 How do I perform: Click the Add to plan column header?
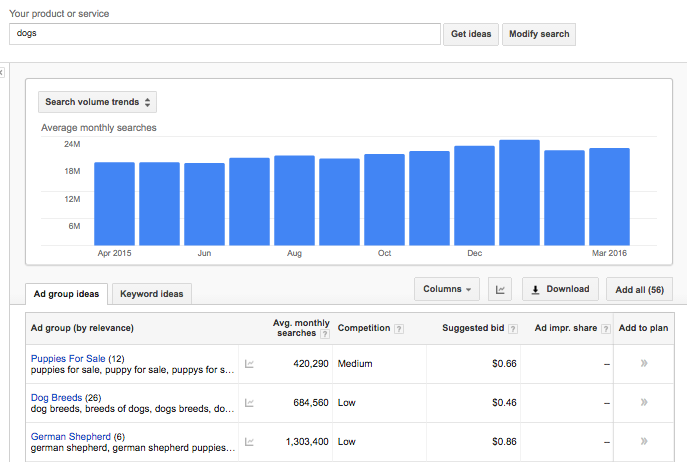click(643, 328)
